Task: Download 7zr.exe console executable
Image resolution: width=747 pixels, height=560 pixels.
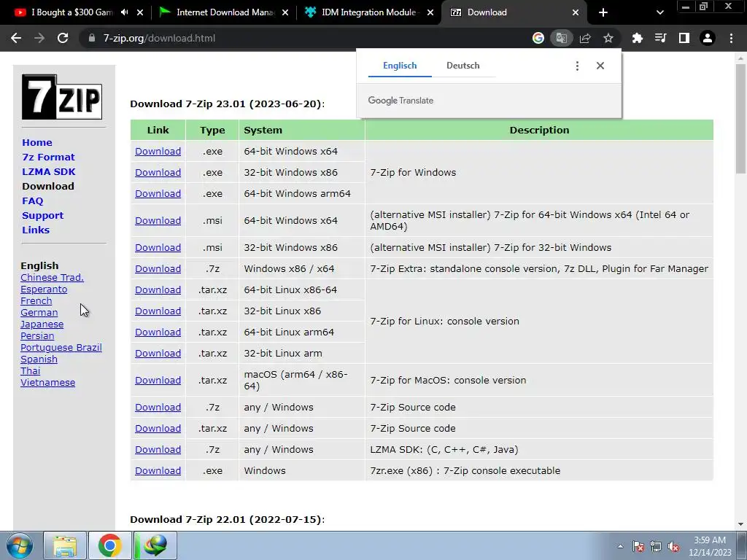Action: [158, 471]
